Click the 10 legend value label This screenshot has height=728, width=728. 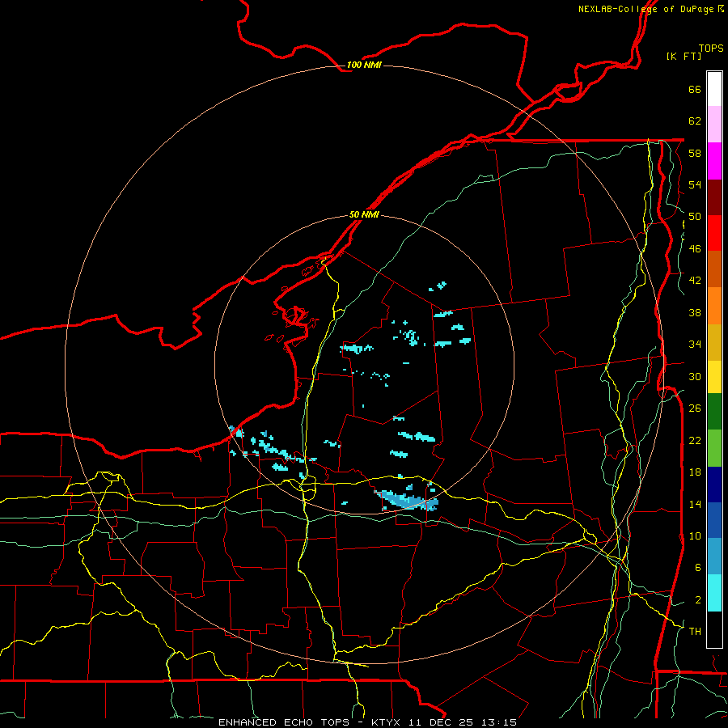pyautogui.click(x=695, y=536)
